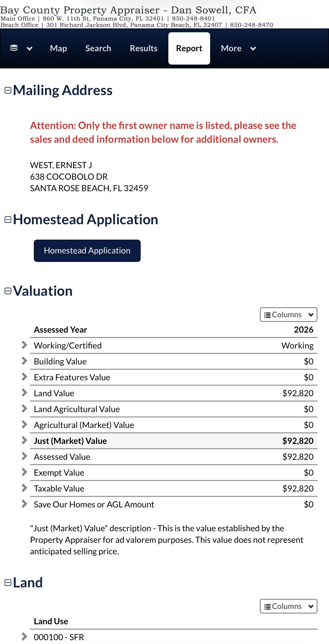This screenshot has height=644, width=329.
Task: Collapse the Homestead Application section
Action: click(x=8, y=220)
